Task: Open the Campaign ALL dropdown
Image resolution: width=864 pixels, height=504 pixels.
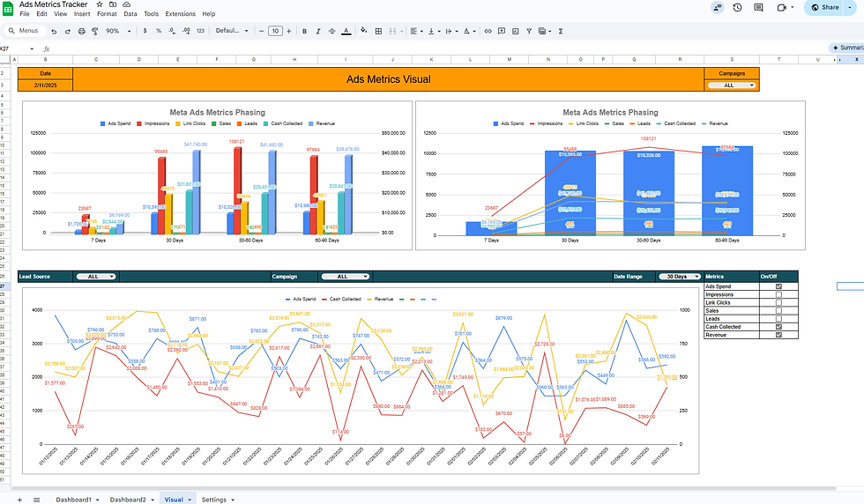Action: pyautogui.click(x=345, y=277)
